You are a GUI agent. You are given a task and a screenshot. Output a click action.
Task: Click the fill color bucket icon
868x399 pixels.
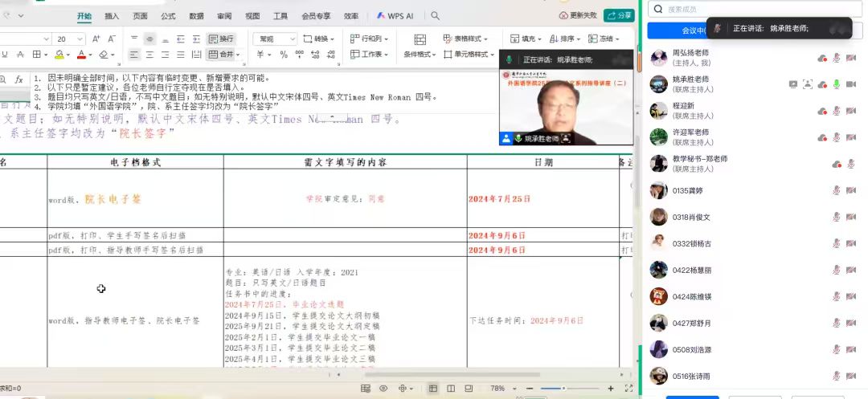59,55
